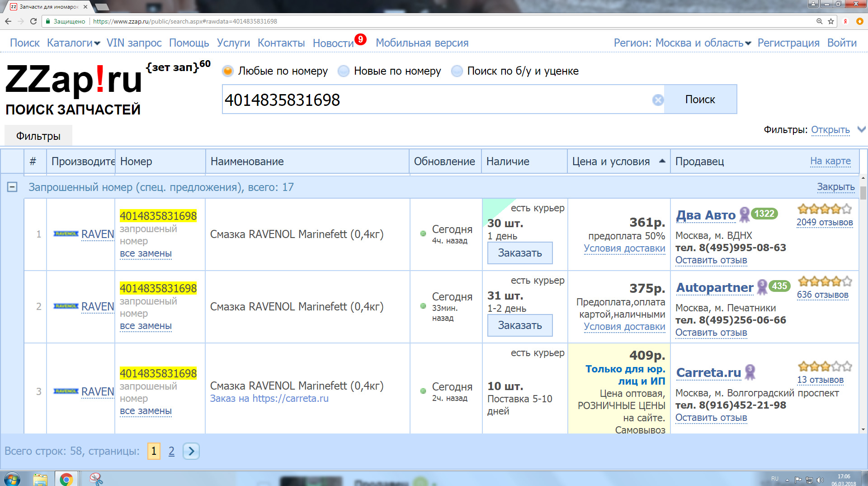The image size is (868, 486).
Task: Reload the page
Action: click(x=33, y=21)
